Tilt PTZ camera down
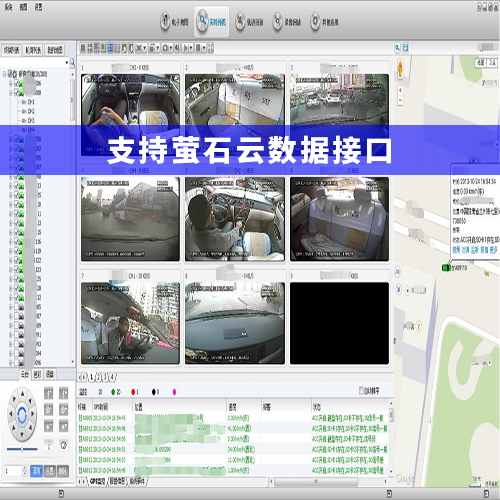This screenshot has height=500, width=500. (22, 435)
